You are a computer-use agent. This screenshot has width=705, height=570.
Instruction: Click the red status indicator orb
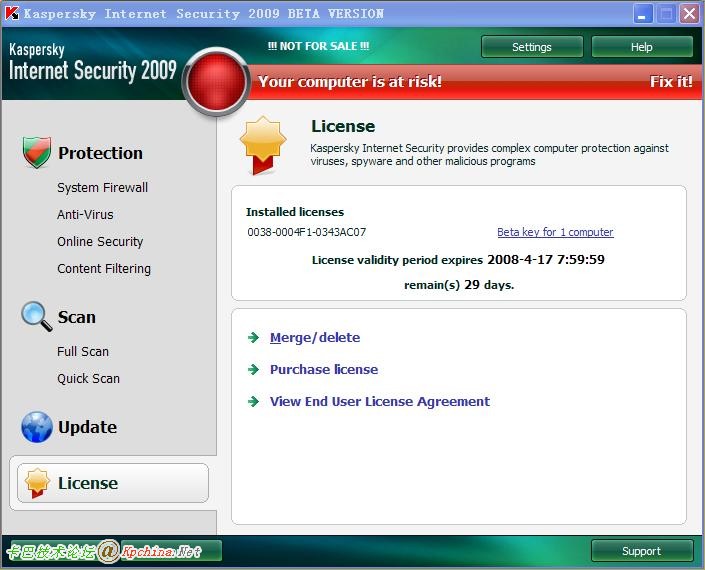pos(216,82)
